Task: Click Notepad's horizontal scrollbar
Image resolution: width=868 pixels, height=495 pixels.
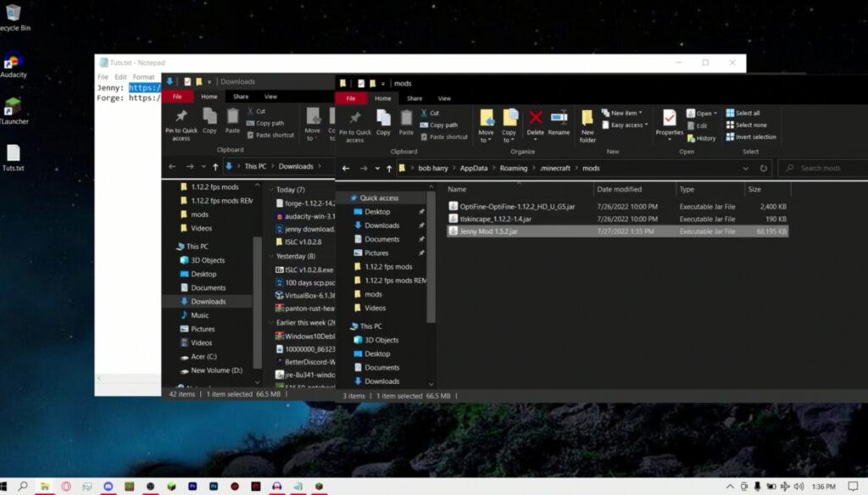Action: coord(129,378)
